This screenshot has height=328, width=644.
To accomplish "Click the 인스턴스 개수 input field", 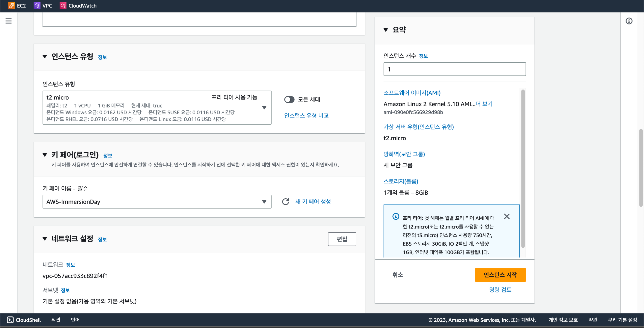I will click(x=454, y=69).
